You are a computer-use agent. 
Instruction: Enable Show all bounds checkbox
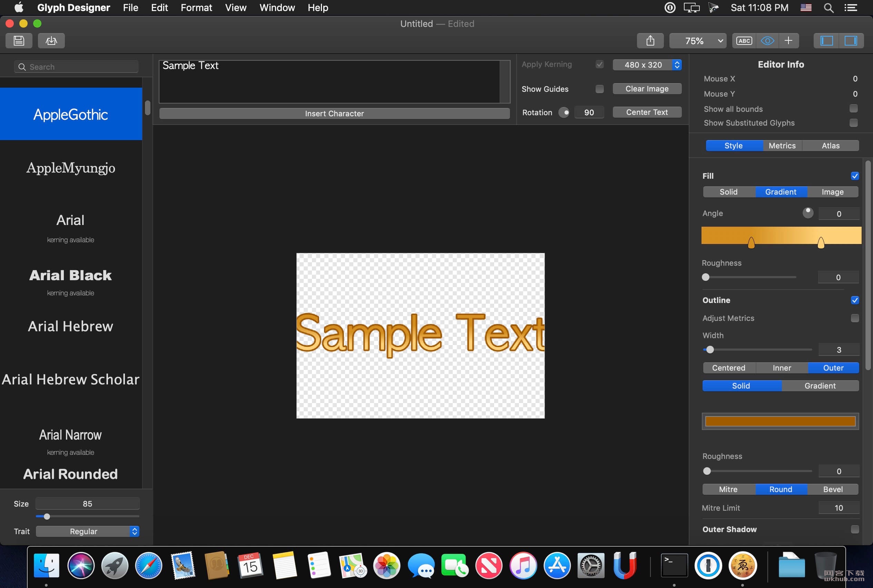coord(853,109)
